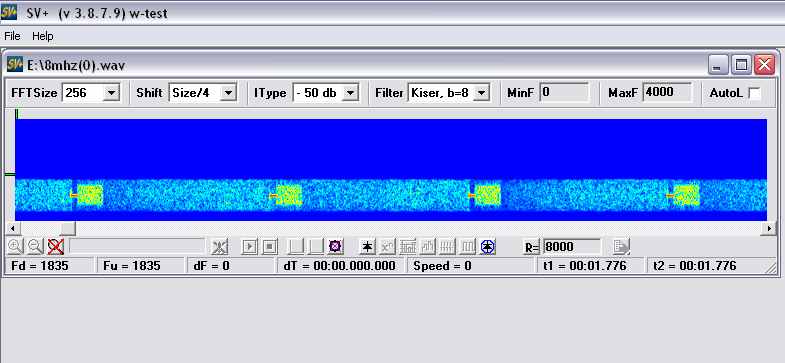Image resolution: width=785 pixels, height=363 pixels.
Task: Click the R= button label
Action: (x=532, y=247)
